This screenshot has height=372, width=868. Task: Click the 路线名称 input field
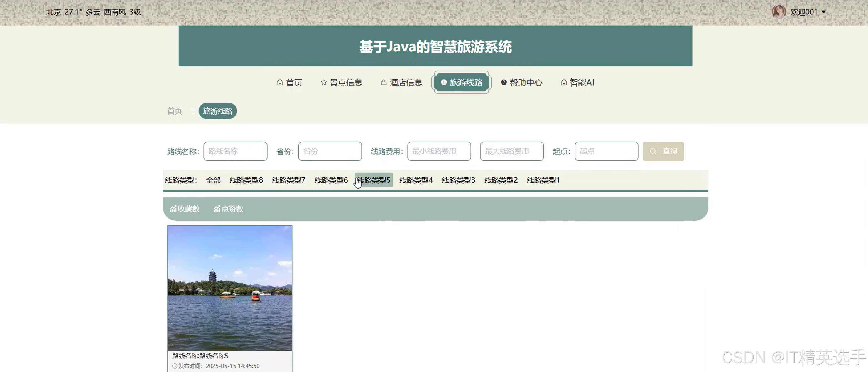(235, 151)
